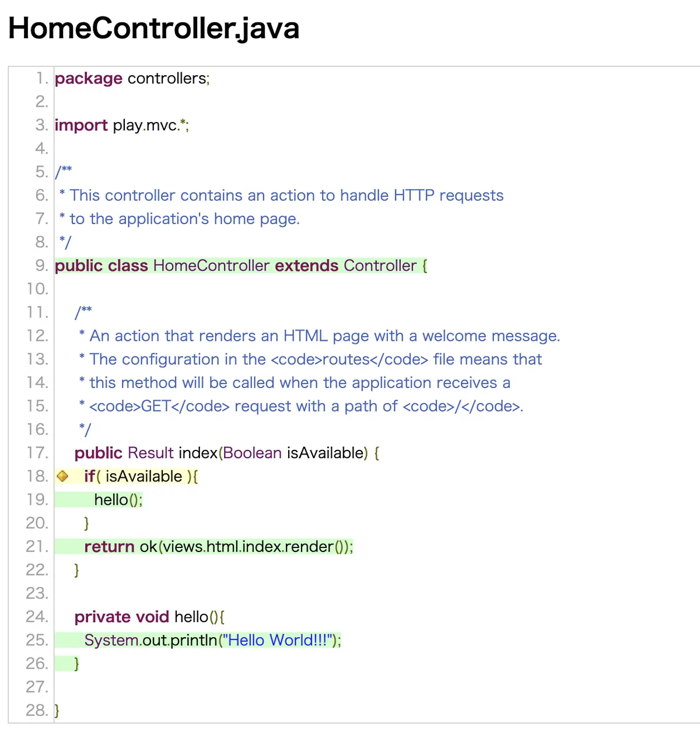Click the 'private void hello(){' declaration
700x737 pixels.
[149, 617]
